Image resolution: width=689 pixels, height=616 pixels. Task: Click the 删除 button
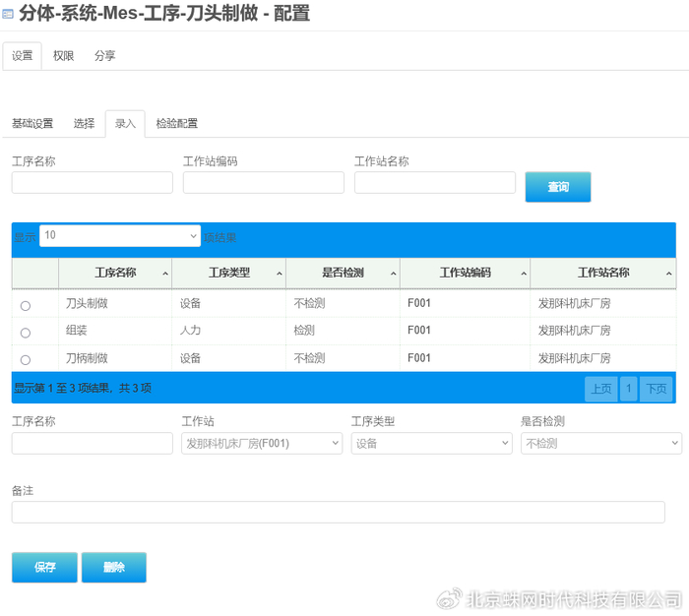pos(114,567)
